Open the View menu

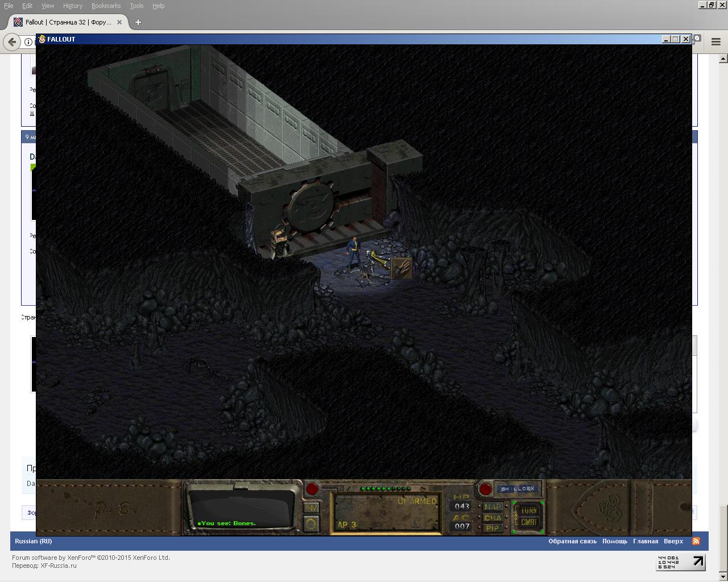tap(48, 6)
